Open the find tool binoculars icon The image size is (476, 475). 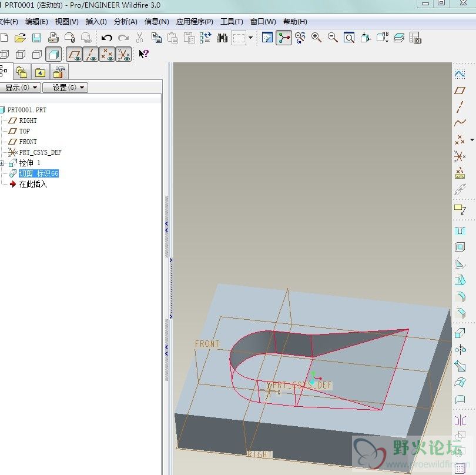(x=222, y=38)
